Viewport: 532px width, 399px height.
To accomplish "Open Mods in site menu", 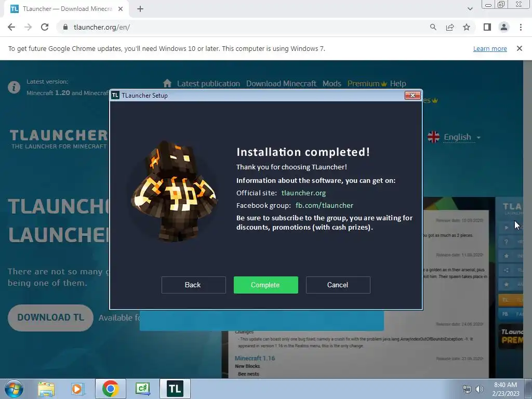I will 332,84.
